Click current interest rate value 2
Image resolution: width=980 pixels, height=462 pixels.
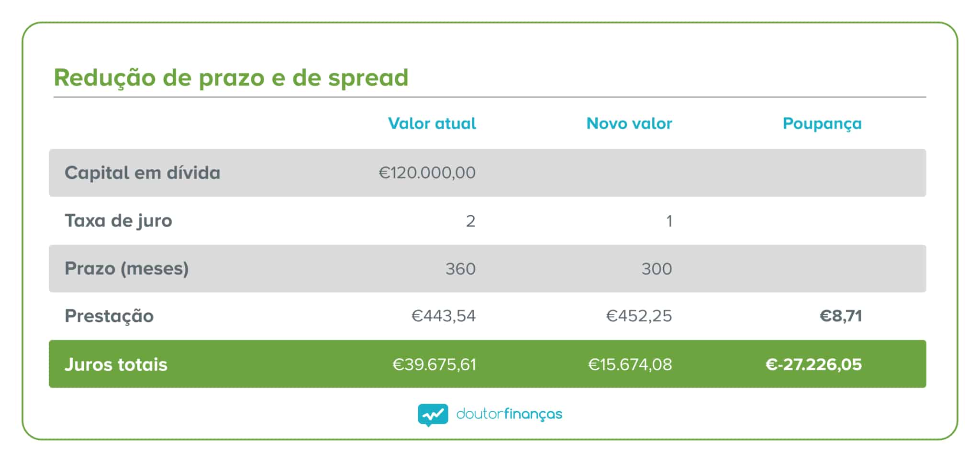[470, 221]
